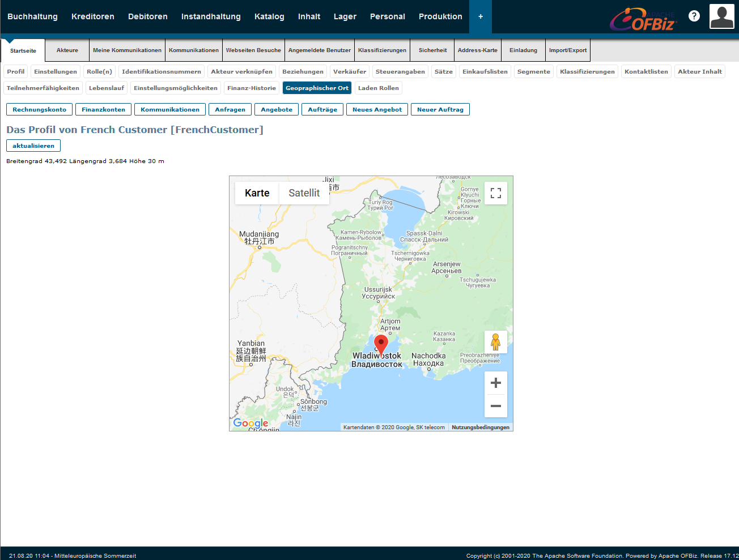
Task: Open the Kontaktlisten sub-tab
Action: click(x=647, y=71)
